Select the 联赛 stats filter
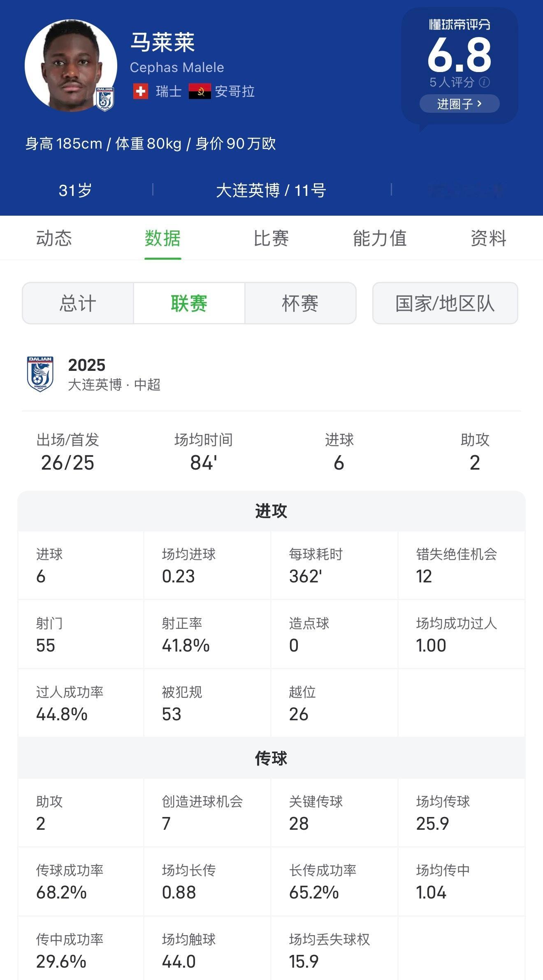Viewport: 543px width, 980px height. click(189, 303)
